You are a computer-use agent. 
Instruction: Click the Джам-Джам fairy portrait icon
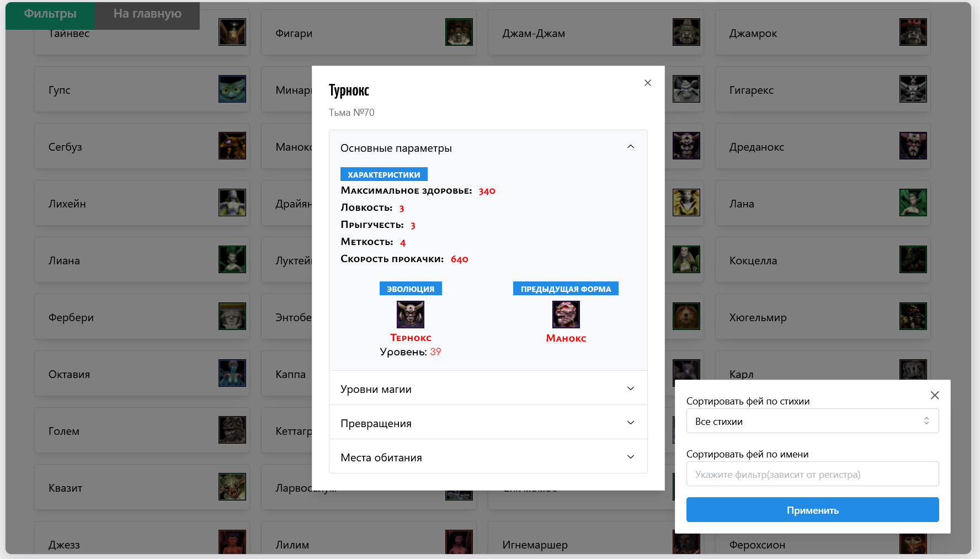click(686, 32)
